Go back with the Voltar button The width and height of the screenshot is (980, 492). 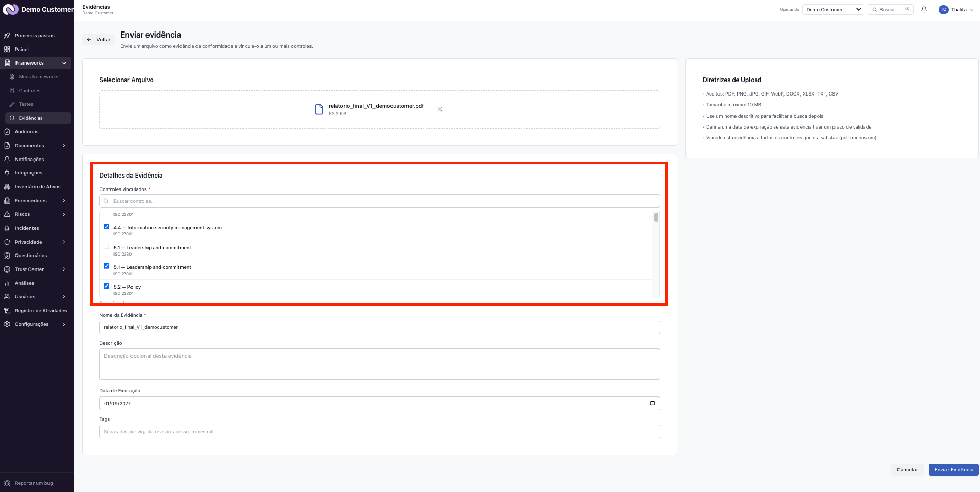click(99, 40)
